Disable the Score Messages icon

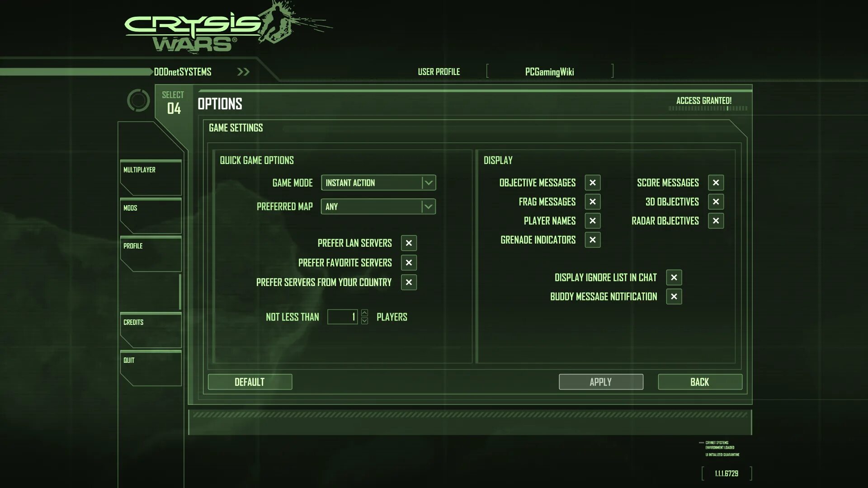tap(715, 183)
